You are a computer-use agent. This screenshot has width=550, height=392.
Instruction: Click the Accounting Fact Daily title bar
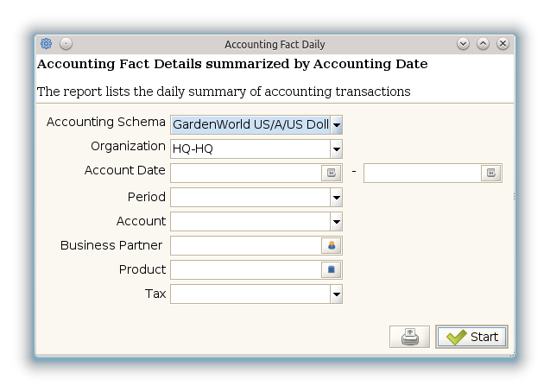pyautogui.click(x=275, y=44)
